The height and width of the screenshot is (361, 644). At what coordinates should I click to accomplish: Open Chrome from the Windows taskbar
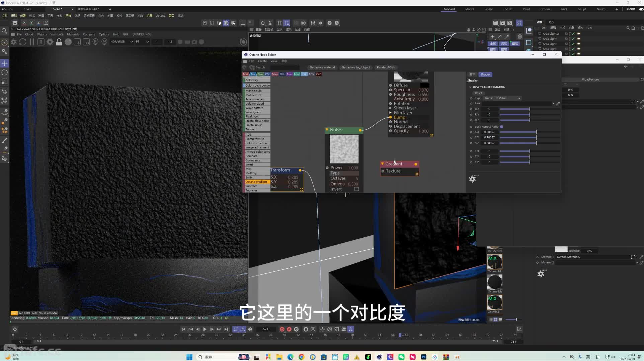tap(301, 357)
